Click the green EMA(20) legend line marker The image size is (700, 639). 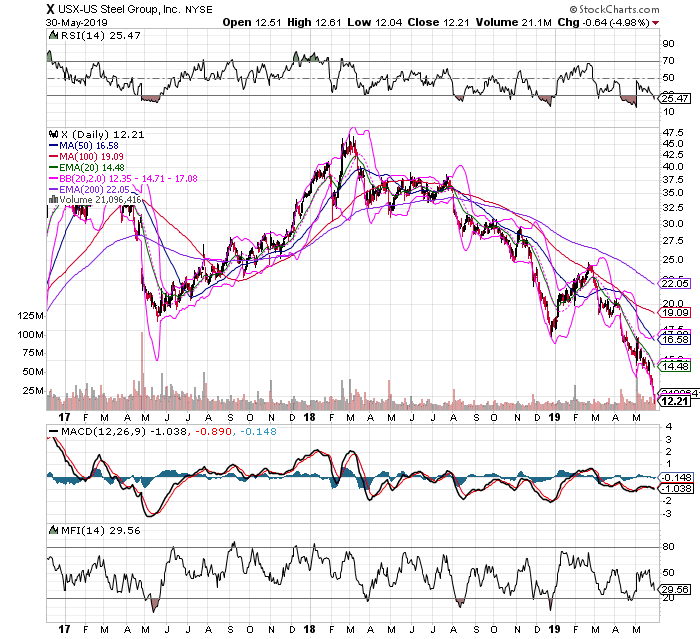(53, 167)
